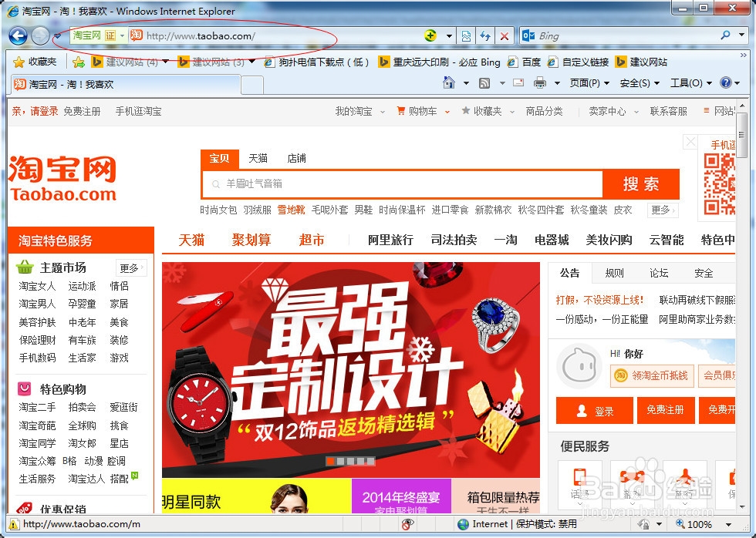Click the add to favorites bar star icon
The height and width of the screenshot is (538, 756).
coord(79,62)
